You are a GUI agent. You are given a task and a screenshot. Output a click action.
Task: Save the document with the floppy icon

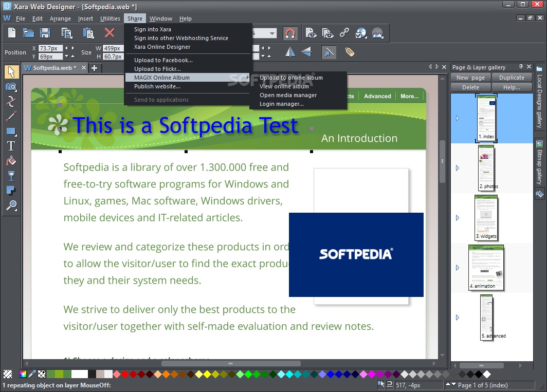pos(45,33)
